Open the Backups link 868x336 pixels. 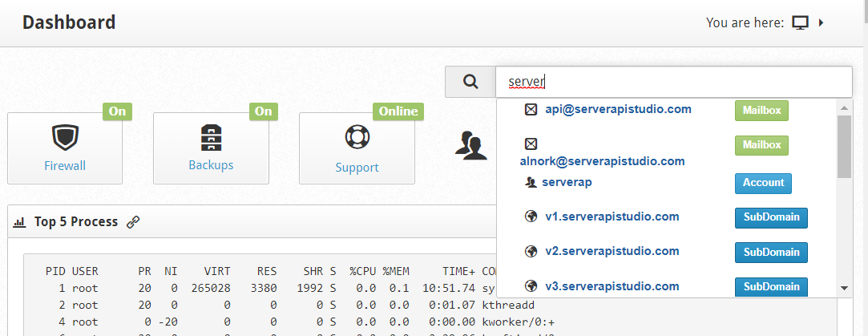[211, 165]
